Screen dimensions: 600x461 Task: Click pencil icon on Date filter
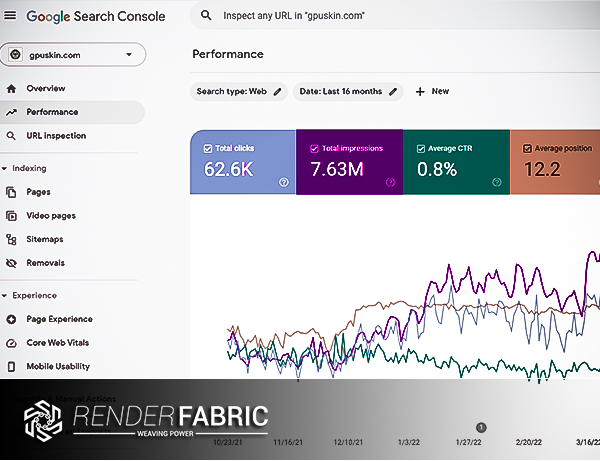[393, 92]
